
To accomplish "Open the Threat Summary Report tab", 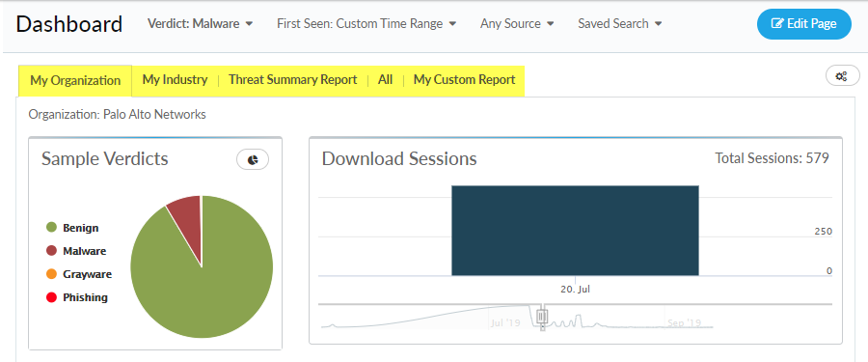I will 293,80.
